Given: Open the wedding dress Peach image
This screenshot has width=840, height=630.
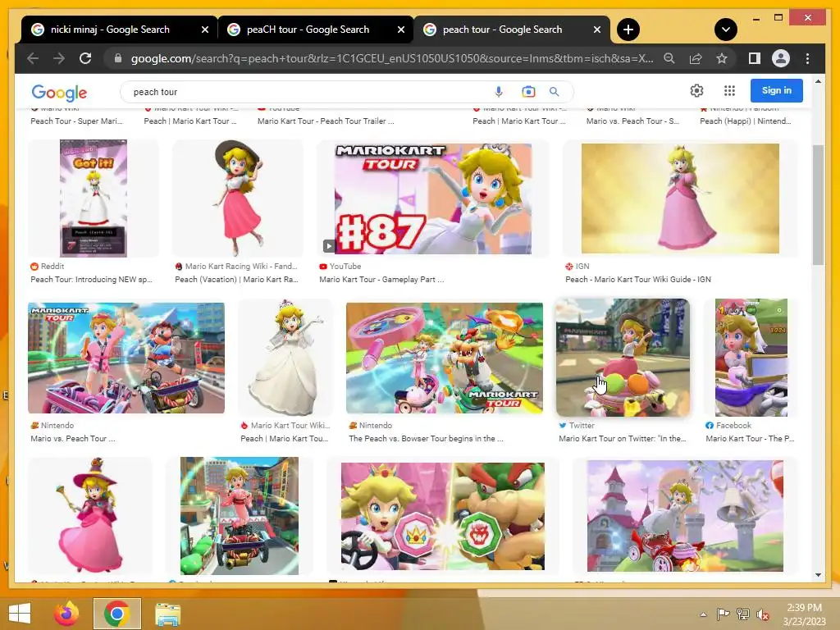Looking at the screenshot, I should 286,358.
